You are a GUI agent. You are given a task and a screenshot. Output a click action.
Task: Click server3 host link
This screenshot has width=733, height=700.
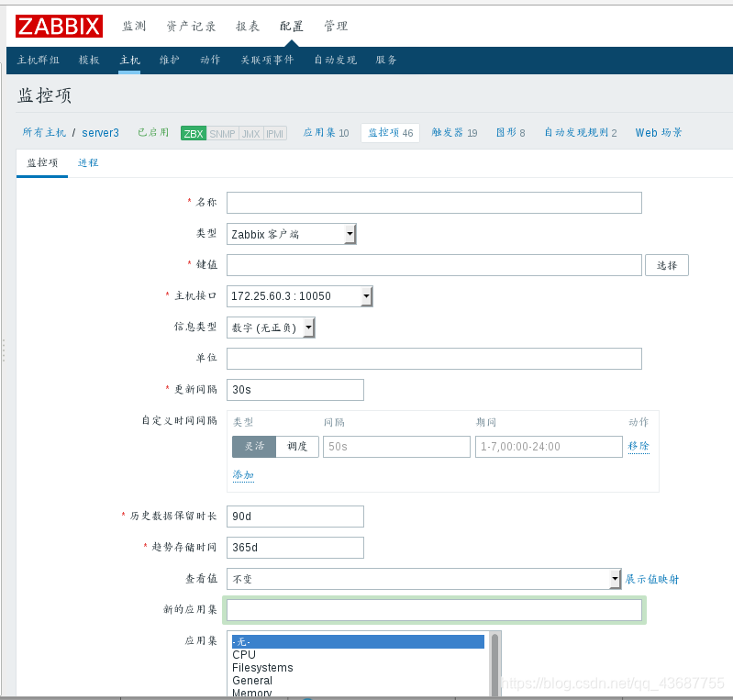(100, 133)
